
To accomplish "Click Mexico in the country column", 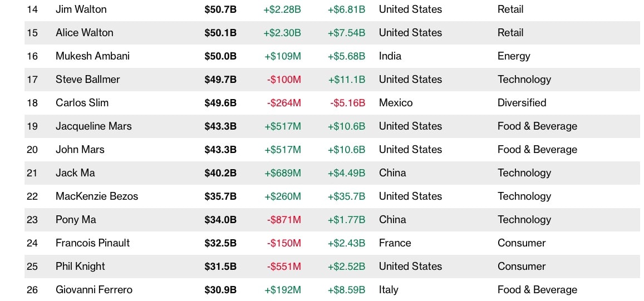I will pyautogui.click(x=396, y=103).
